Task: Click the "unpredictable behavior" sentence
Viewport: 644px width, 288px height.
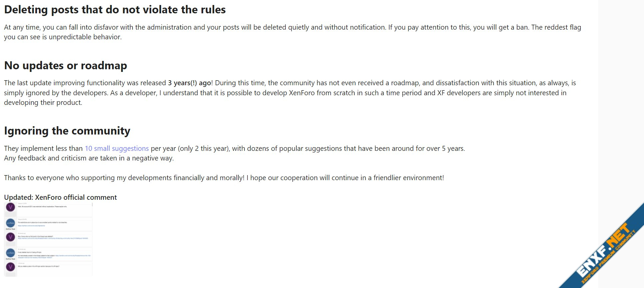Action: click(85, 37)
